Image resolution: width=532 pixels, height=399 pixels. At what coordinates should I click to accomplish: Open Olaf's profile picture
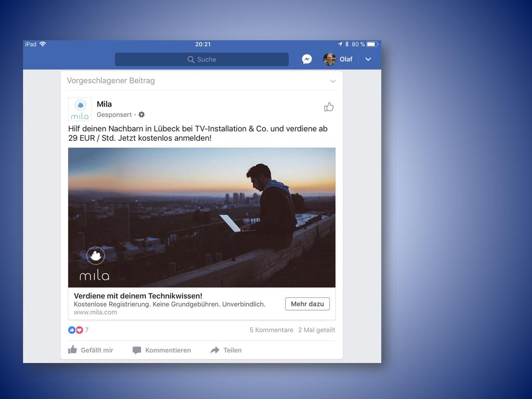point(329,59)
